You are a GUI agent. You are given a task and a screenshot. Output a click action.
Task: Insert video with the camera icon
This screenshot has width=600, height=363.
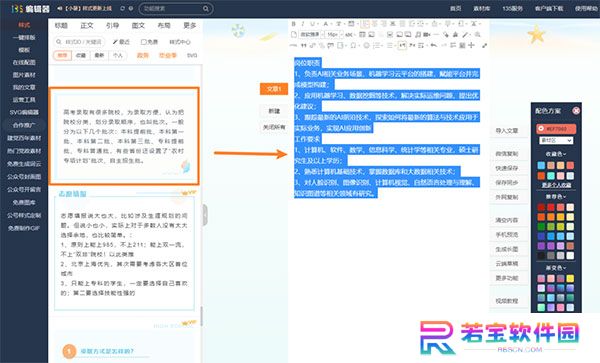[427, 34]
